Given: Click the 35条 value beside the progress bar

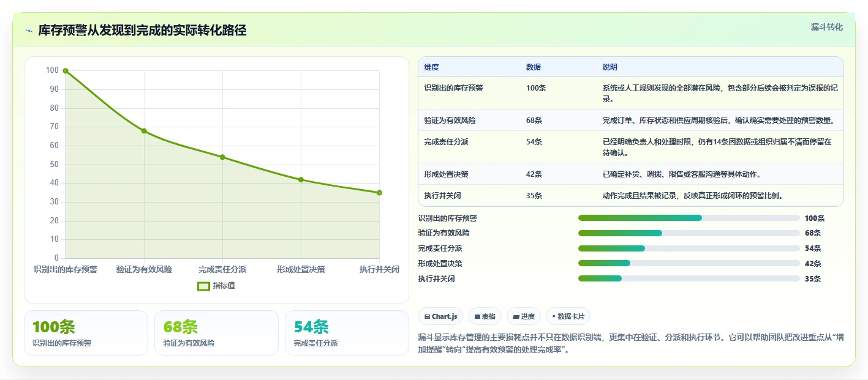Looking at the screenshot, I should (x=813, y=279).
